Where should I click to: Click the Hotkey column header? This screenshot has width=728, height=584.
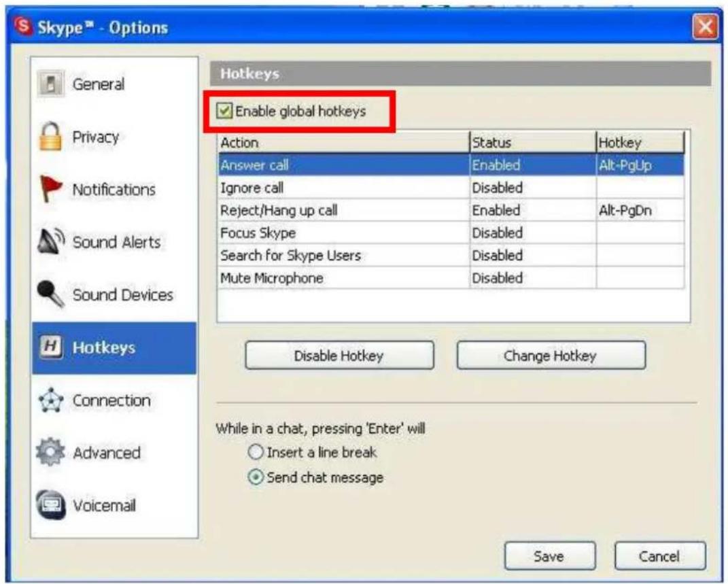tap(640, 143)
